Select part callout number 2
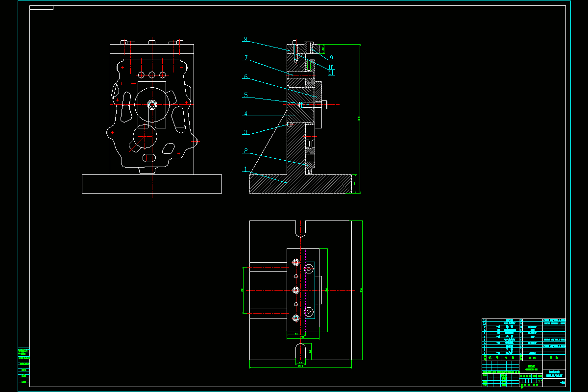The width and height of the screenshot is (588, 392). [245, 151]
